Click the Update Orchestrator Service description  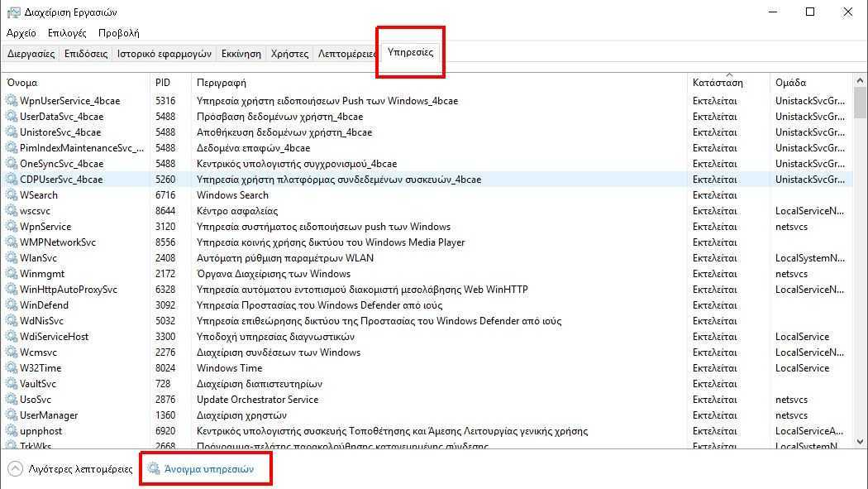pyautogui.click(x=257, y=400)
